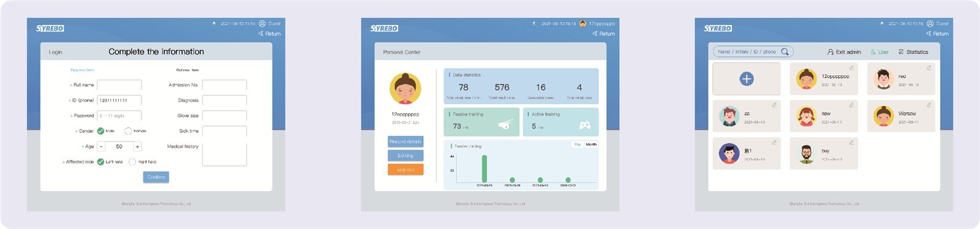Screen dimensions: 980x229
Task: Click total rehab days value 4
Action: pyautogui.click(x=579, y=88)
